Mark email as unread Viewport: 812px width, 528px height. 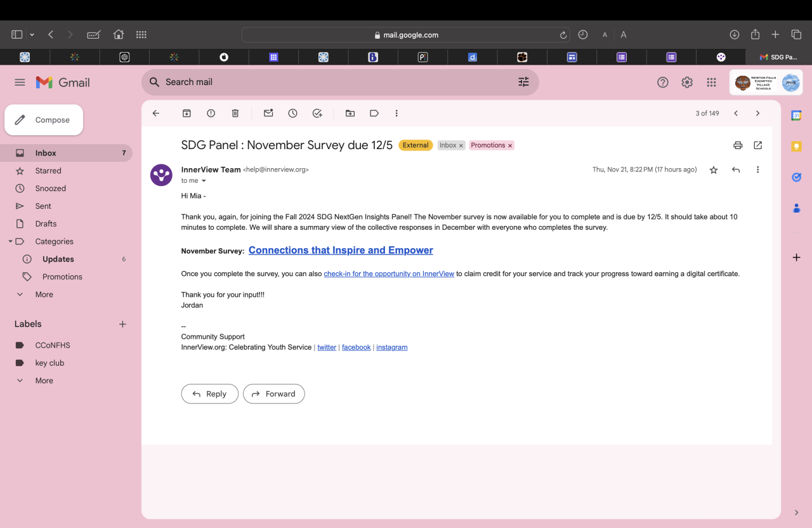tap(268, 114)
